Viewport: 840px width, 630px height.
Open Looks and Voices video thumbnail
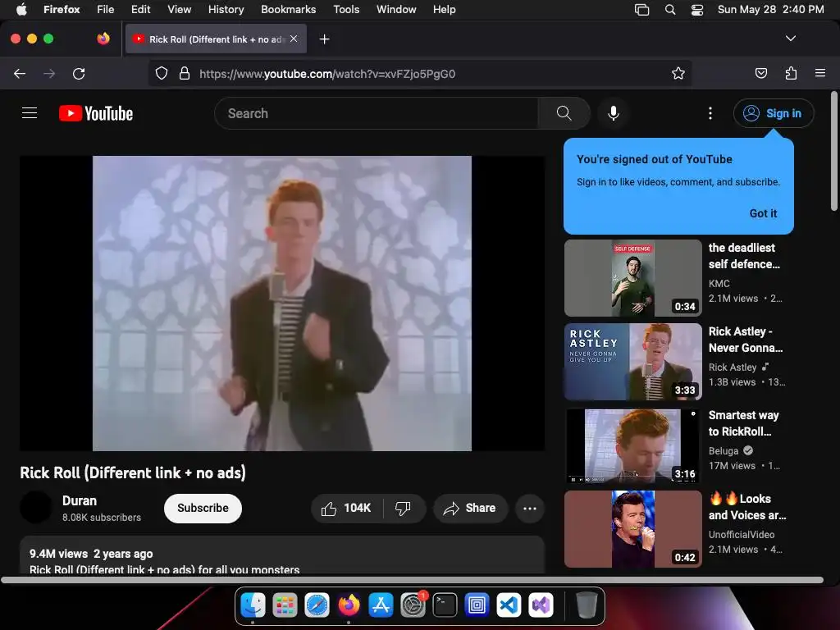click(632, 529)
